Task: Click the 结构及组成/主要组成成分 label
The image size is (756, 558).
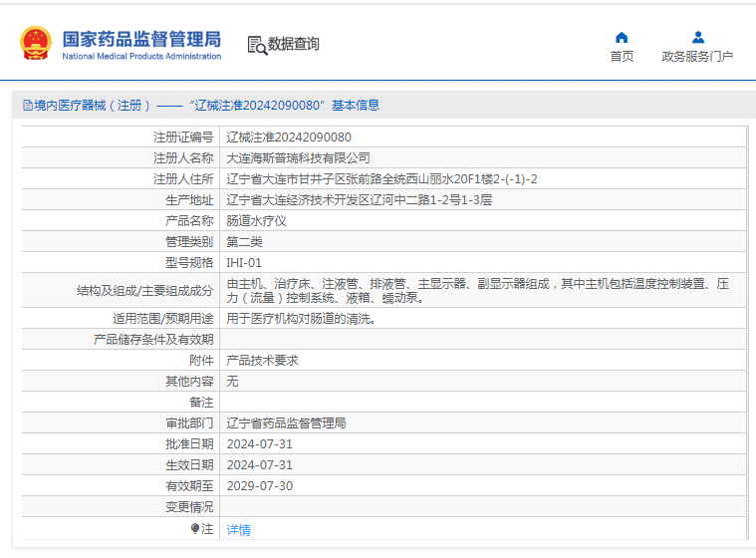Action: click(144, 291)
